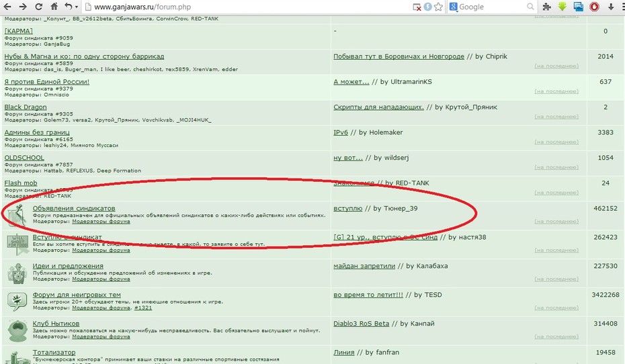Open the вступлю topic by Тюнер_39

coord(348,208)
